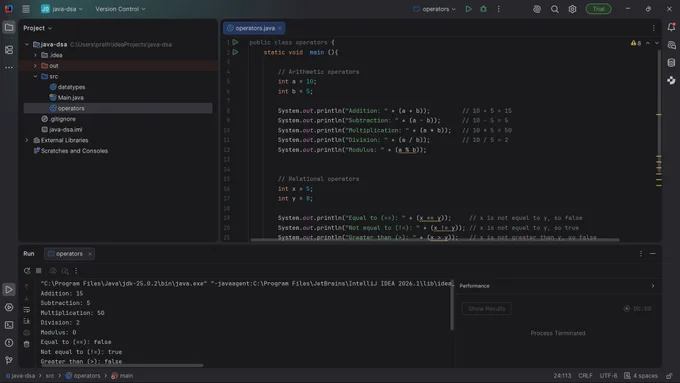The height and width of the screenshot is (383, 680).
Task: Open Notifications bell
Action: pyautogui.click(x=671, y=27)
